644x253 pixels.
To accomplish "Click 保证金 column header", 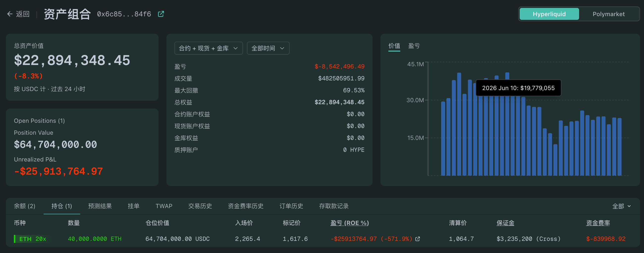I will coord(505,223).
